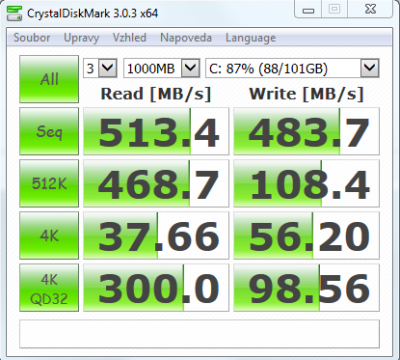Minimize the CrystalDiskMark window
The image size is (400, 360).
308,10
